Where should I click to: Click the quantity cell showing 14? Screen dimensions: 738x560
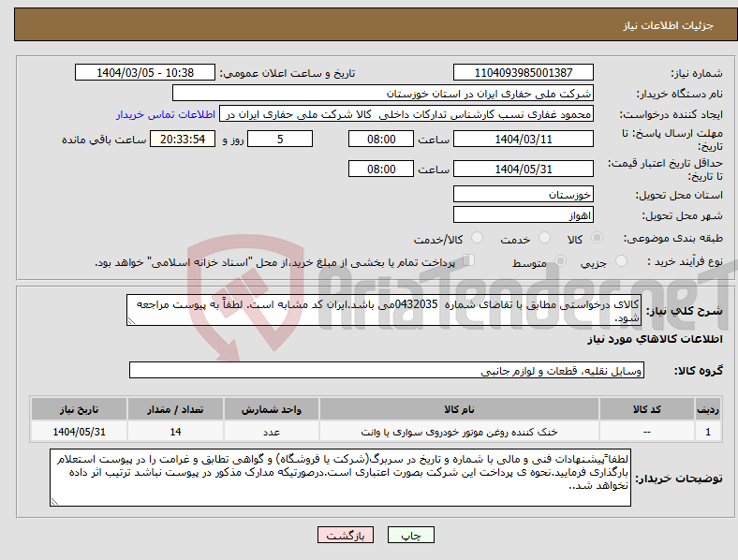click(175, 432)
